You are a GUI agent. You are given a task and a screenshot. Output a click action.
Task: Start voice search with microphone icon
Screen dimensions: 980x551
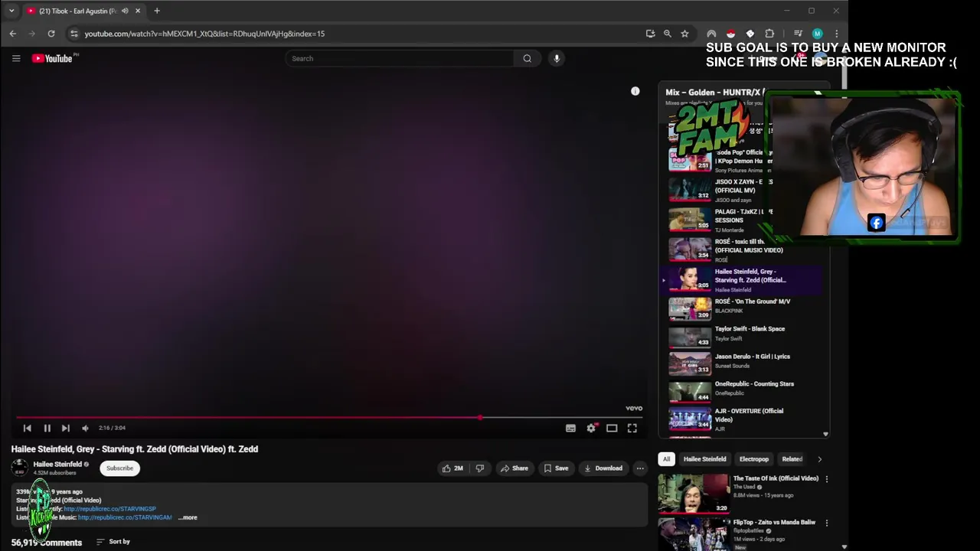coord(557,58)
